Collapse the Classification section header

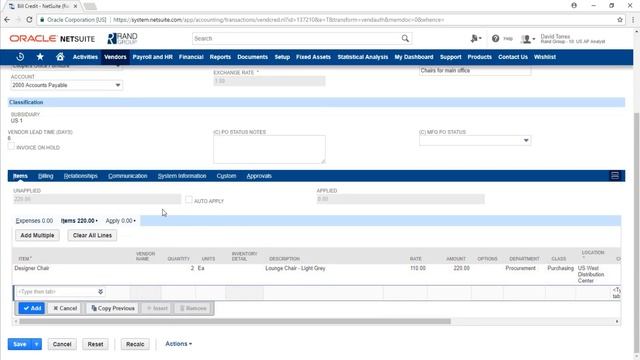point(316,102)
